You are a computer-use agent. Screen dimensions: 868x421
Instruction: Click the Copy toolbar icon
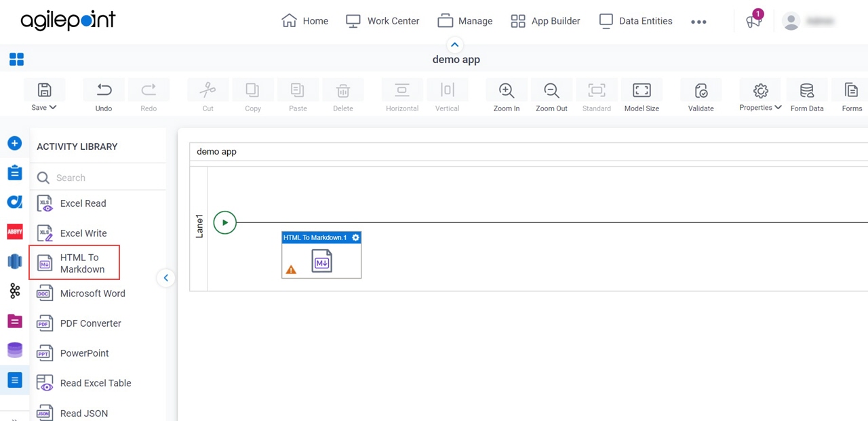pyautogui.click(x=252, y=90)
